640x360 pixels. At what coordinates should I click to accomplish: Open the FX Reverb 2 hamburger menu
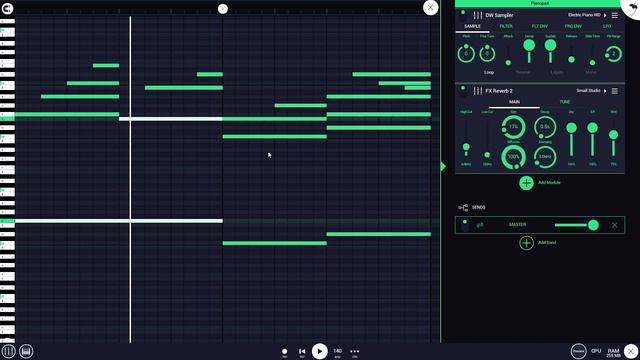click(615, 91)
